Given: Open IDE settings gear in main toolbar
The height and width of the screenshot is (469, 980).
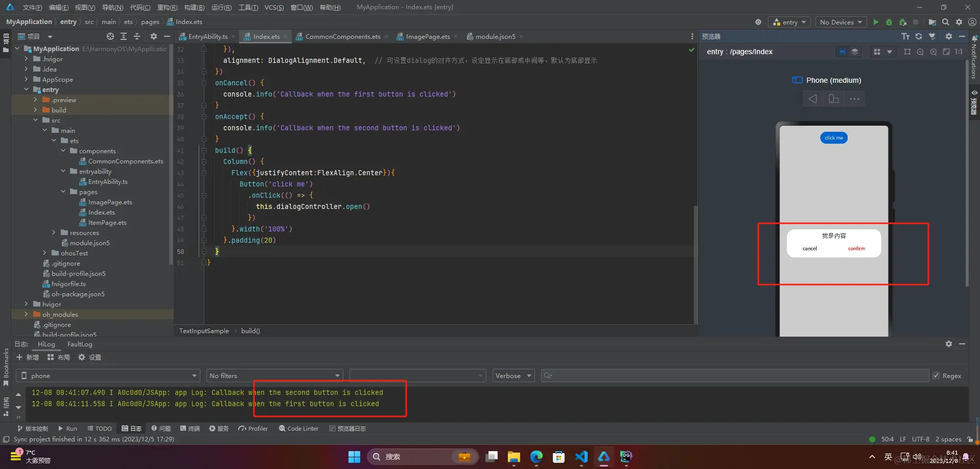Looking at the screenshot, I should pos(959,22).
